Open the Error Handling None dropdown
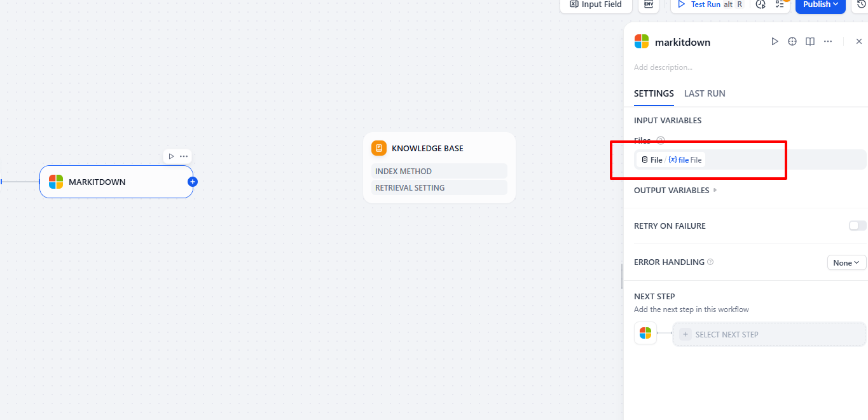 click(x=846, y=262)
